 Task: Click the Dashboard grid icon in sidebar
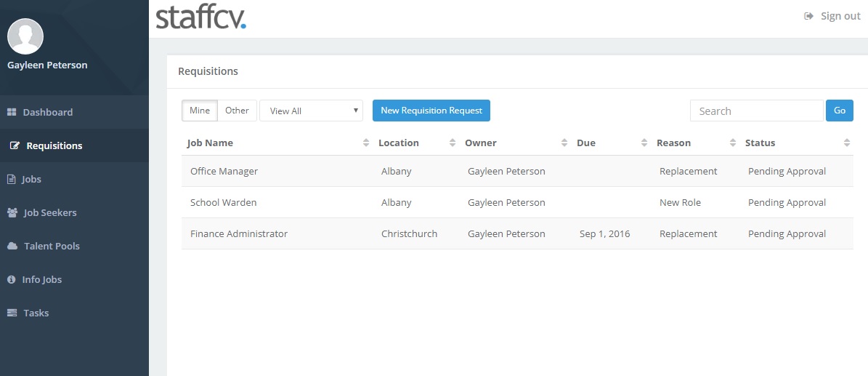(12, 112)
